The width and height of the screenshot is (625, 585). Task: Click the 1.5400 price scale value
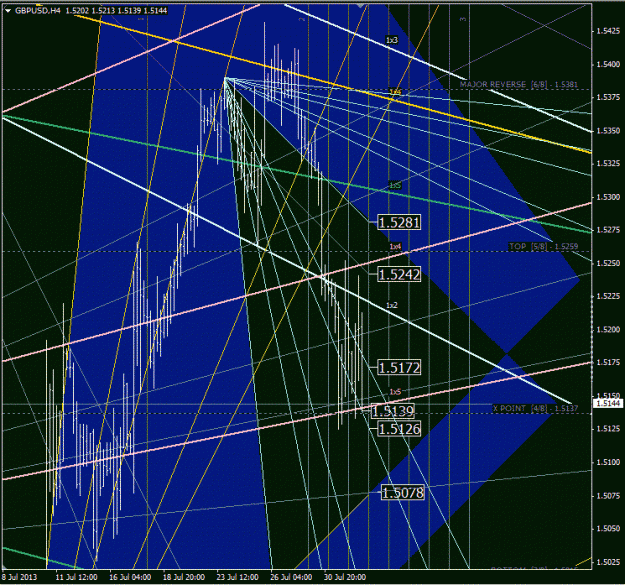(608, 64)
